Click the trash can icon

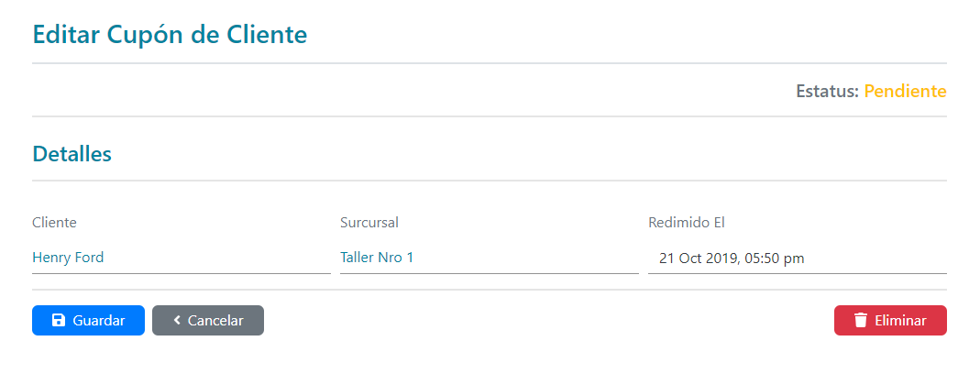pyautogui.click(x=860, y=321)
